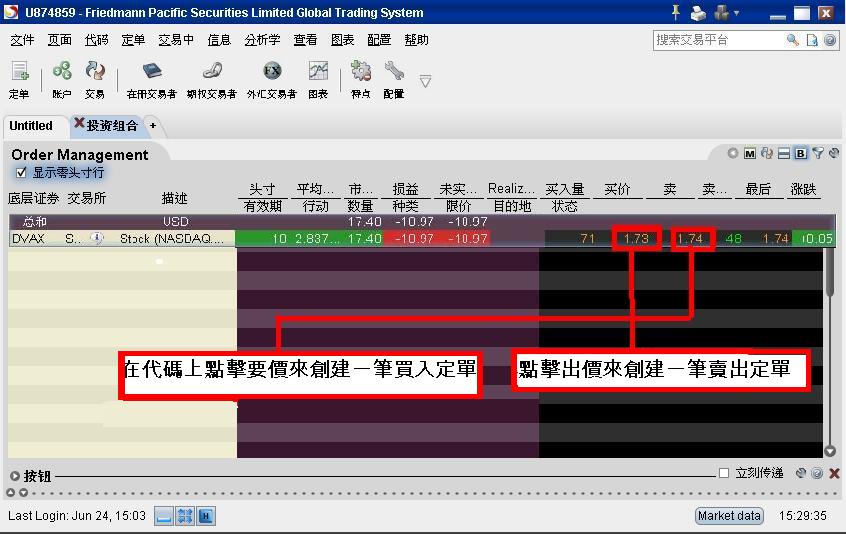
Task: Click the 搜索交易平台 search field
Action: [718, 40]
